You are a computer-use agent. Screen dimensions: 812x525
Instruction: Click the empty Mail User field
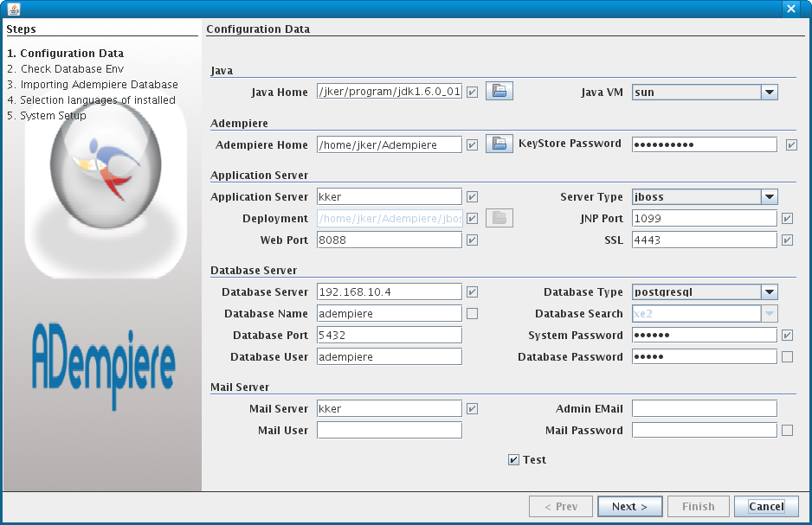pos(390,431)
